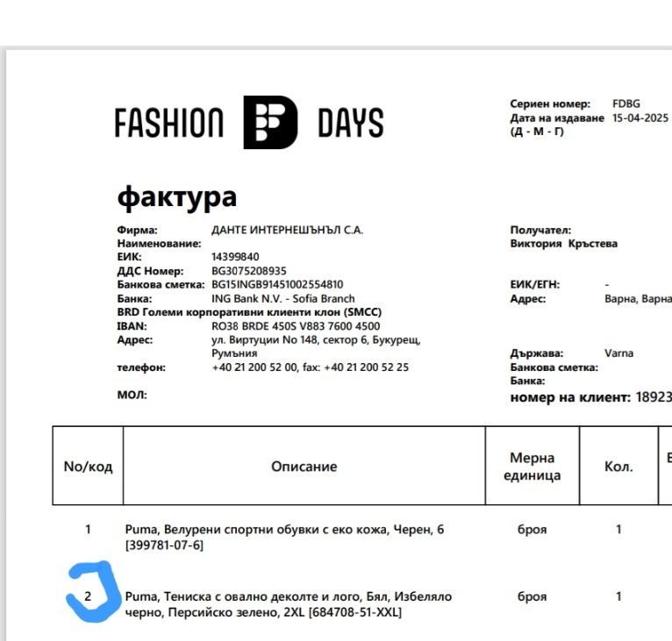Select product code '[399781-07-6]'

(x=164, y=545)
